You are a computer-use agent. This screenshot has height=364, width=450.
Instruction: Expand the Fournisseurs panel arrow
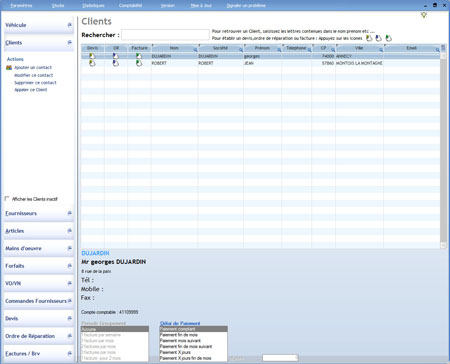coord(69,213)
